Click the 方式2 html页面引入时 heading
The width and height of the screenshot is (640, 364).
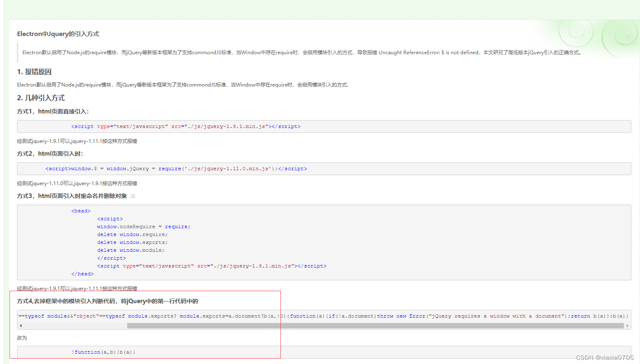click(50, 153)
